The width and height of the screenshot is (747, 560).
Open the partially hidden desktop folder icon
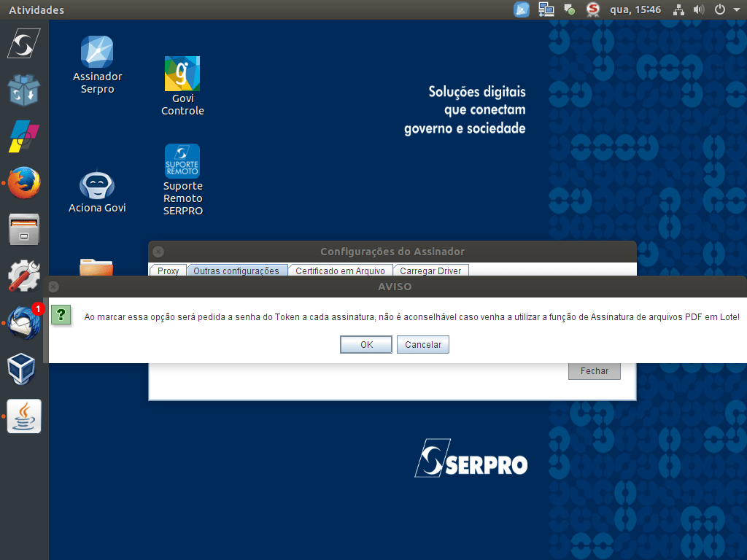[x=96, y=267]
